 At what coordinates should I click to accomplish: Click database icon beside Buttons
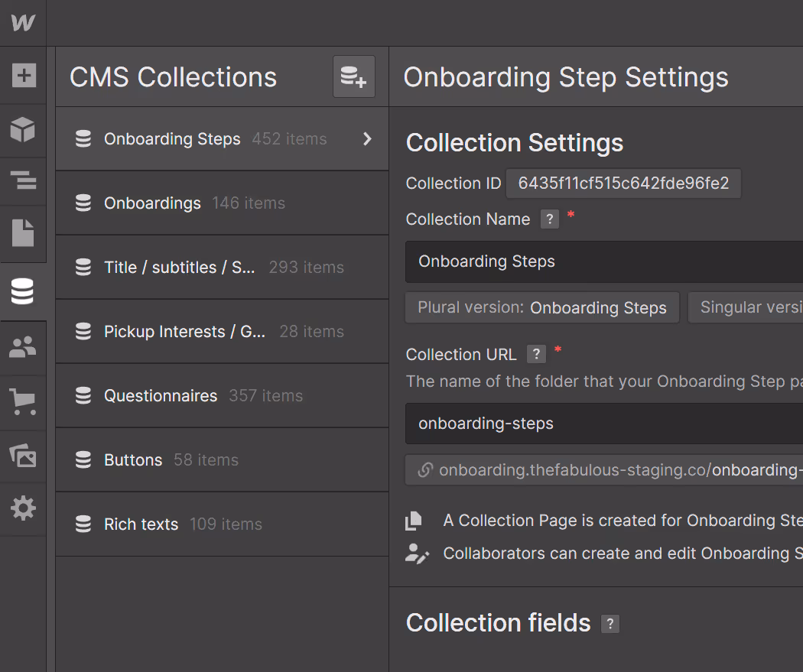click(83, 460)
